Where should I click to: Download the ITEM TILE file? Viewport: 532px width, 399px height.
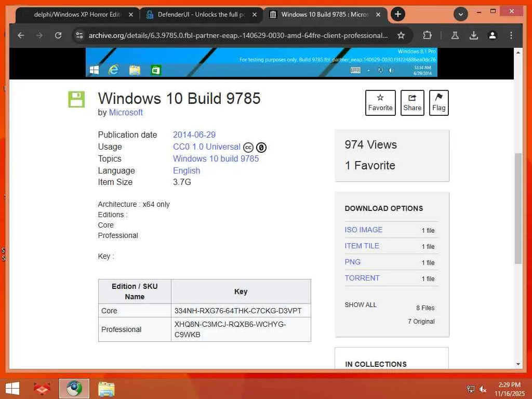tap(362, 246)
